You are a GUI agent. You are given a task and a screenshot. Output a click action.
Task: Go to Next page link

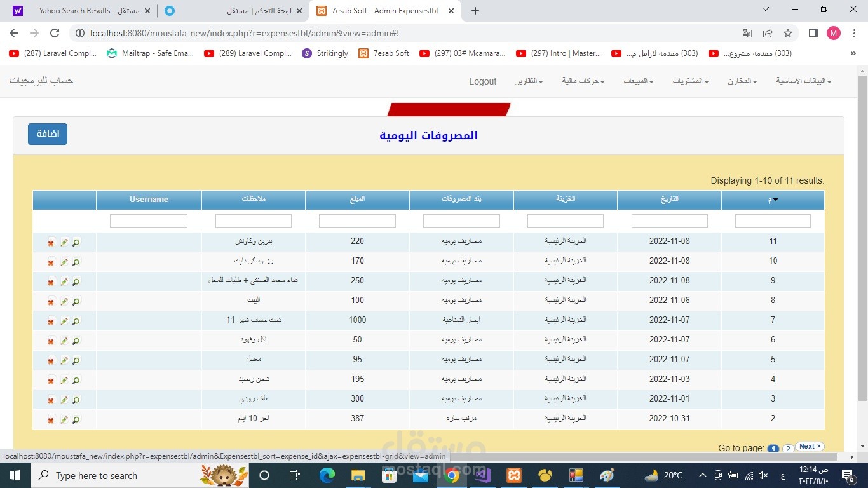(810, 447)
